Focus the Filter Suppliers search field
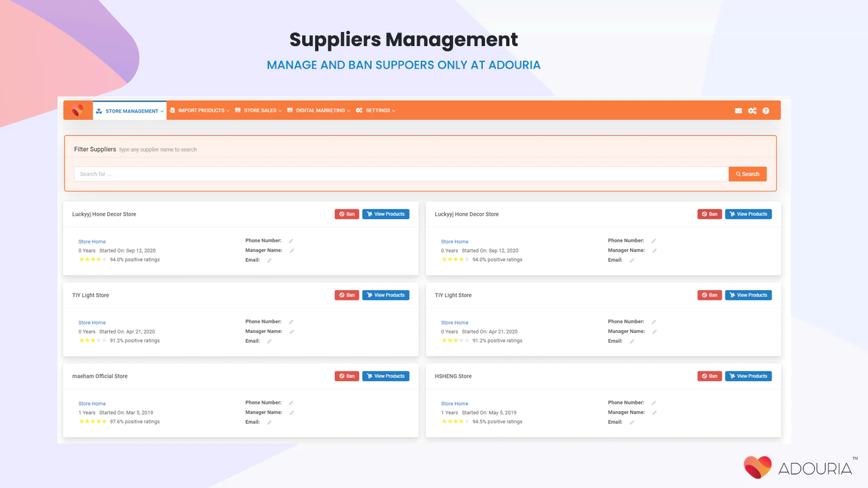The image size is (868, 488). click(x=401, y=174)
